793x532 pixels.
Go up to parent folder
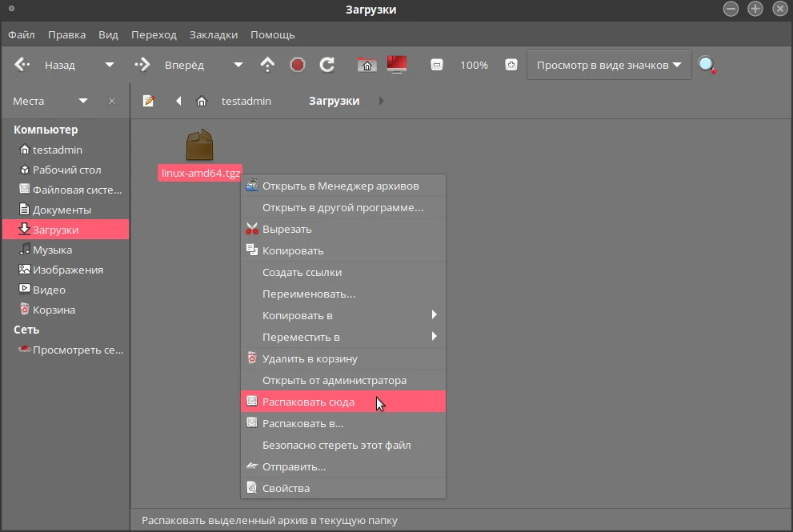click(x=267, y=65)
